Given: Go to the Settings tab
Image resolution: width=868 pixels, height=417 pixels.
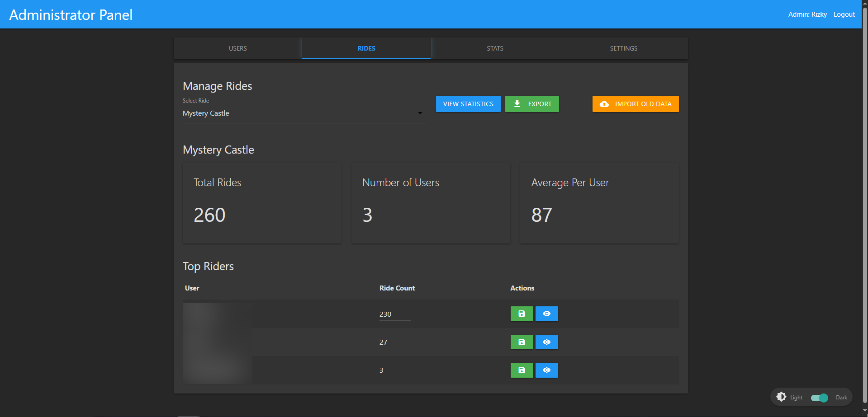Looking at the screenshot, I should (623, 48).
